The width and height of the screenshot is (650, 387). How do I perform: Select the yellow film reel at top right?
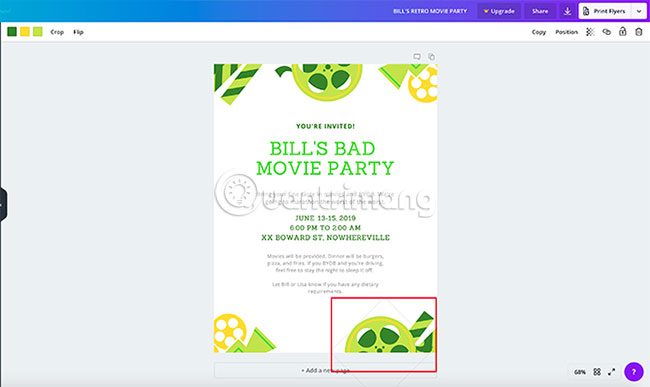[423, 85]
